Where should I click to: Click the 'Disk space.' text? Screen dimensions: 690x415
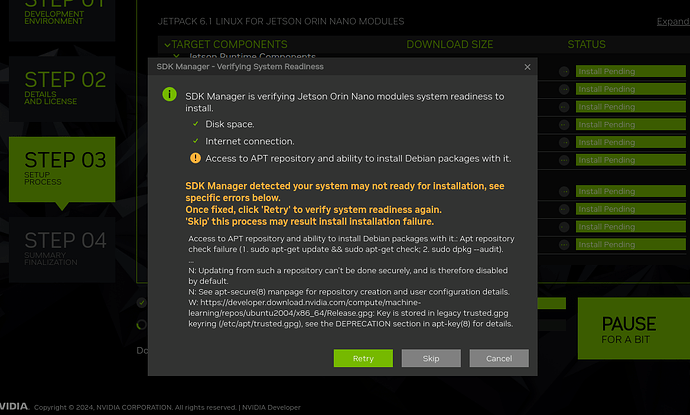pos(230,124)
